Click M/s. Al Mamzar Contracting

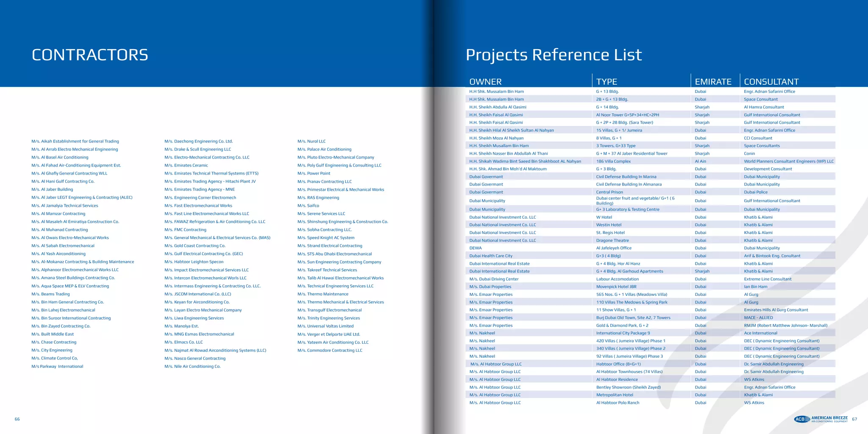click(58, 214)
